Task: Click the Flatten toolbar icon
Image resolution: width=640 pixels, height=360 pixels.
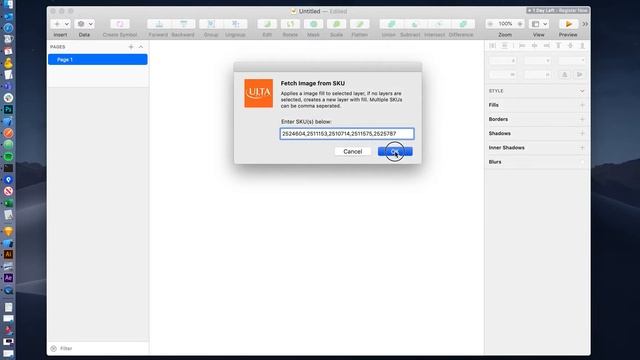Action: (x=360, y=24)
